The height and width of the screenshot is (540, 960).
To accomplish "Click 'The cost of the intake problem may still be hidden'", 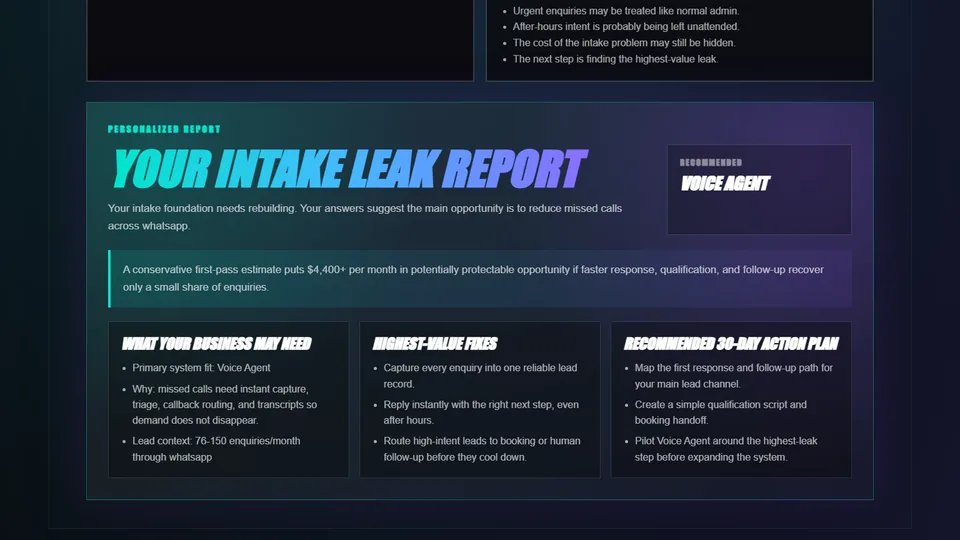I will tap(624, 43).
